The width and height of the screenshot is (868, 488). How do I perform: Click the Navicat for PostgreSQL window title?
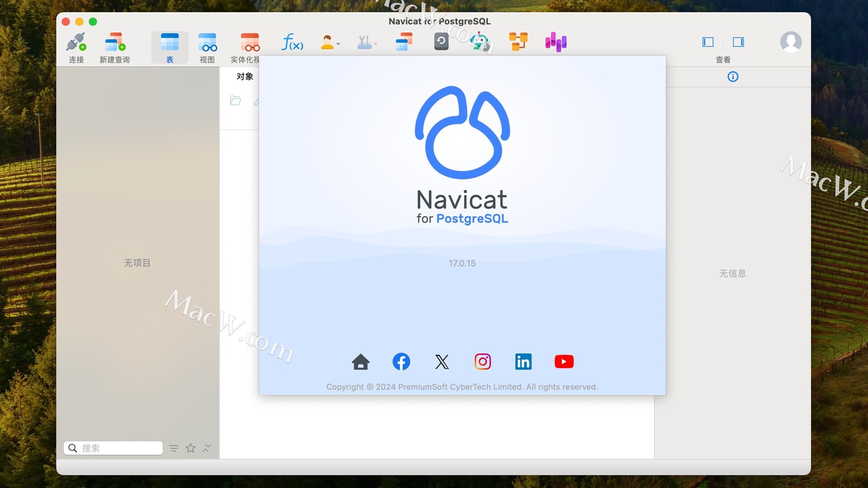(439, 21)
